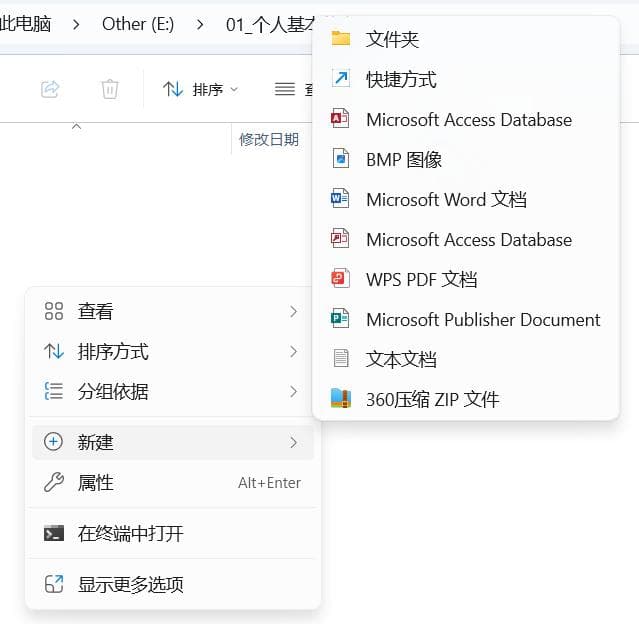Image resolution: width=639 pixels, height=624 pixels.
Task: Expand the chevron arrow on 排序方式 row
Action: click(293, 351)
